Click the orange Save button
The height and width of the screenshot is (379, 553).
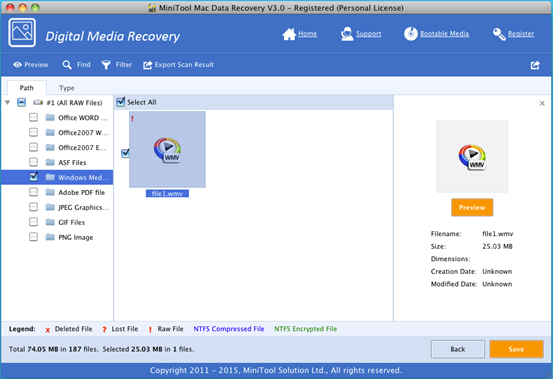516,349
